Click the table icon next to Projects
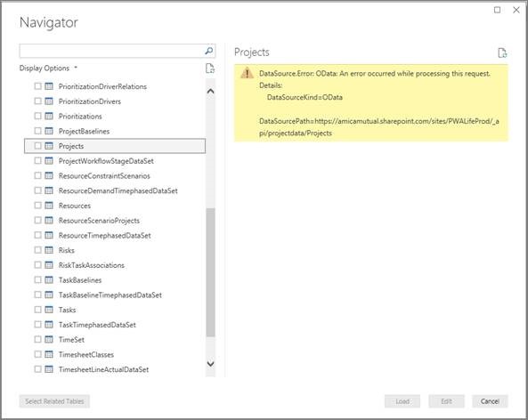Viewport: 528px width, 420px height. [x=49, y=146]
